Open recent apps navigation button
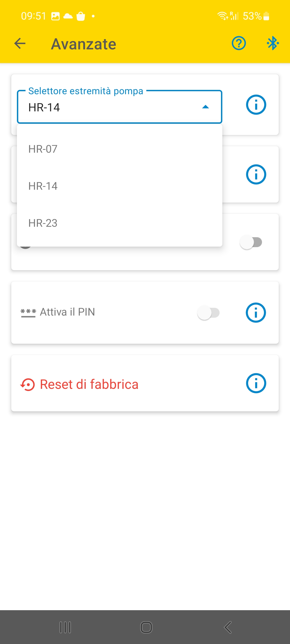This screenshot has height=644, width=290. 65,627
